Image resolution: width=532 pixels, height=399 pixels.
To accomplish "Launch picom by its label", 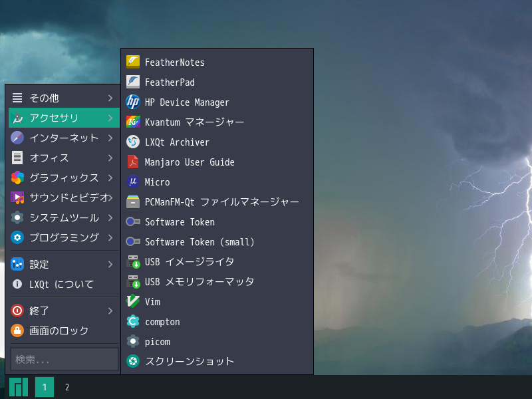I will pos(158,342).
